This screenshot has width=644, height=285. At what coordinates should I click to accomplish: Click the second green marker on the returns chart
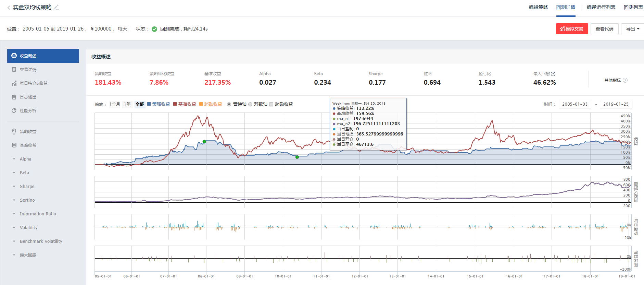[x=297, y=157]
